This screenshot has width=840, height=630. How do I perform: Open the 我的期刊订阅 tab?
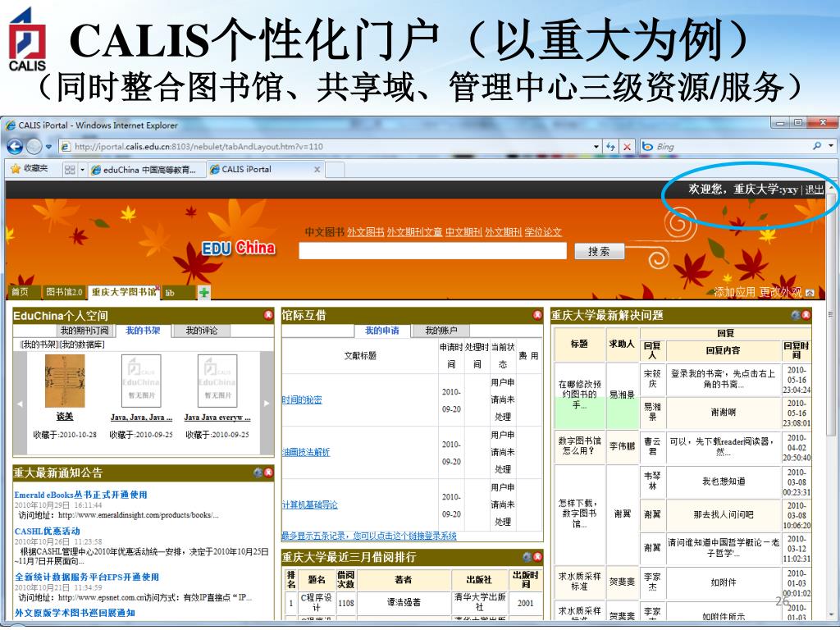(84, 331)
